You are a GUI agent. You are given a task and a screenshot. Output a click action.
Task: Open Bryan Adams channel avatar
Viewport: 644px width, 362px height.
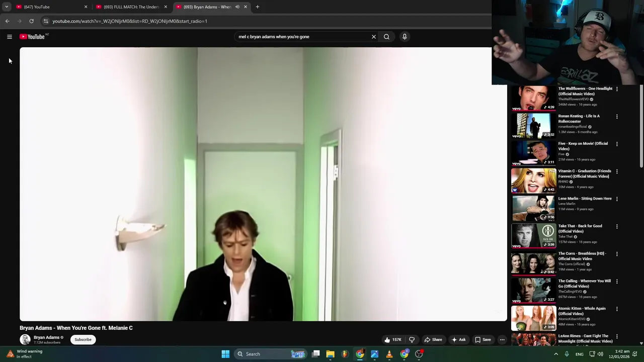click(25, 339)
